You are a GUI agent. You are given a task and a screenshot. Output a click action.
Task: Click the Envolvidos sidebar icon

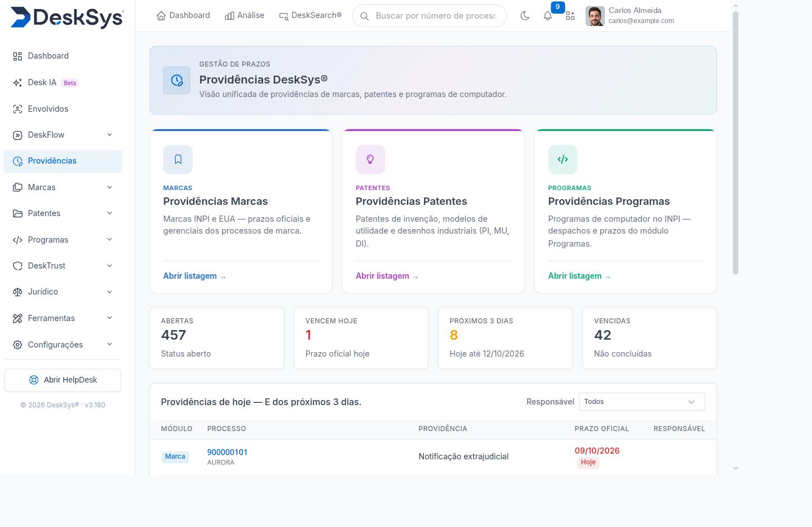(x=18, y=109)
